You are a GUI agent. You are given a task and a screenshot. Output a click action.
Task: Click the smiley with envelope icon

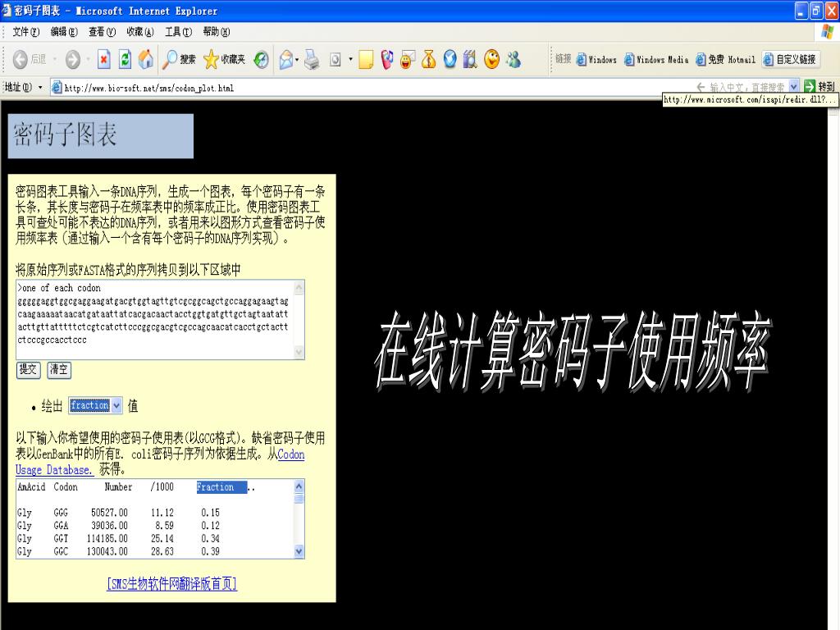(408, 59)
